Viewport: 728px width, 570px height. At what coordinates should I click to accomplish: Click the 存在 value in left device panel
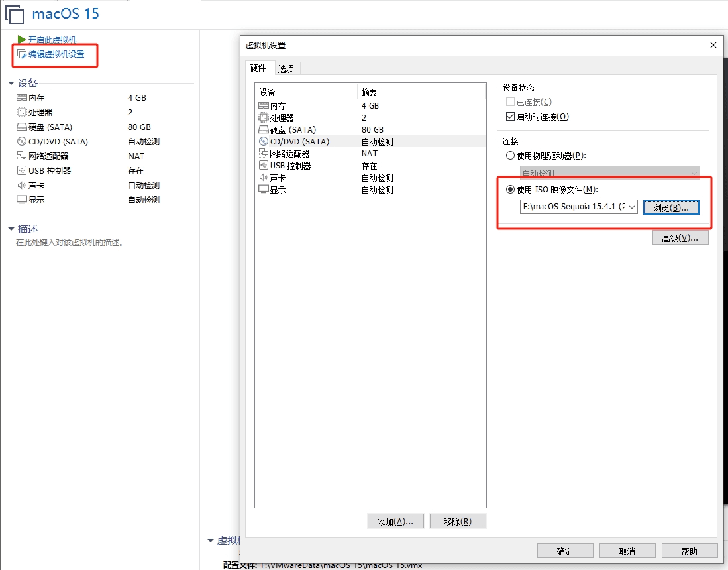point(136,170)
